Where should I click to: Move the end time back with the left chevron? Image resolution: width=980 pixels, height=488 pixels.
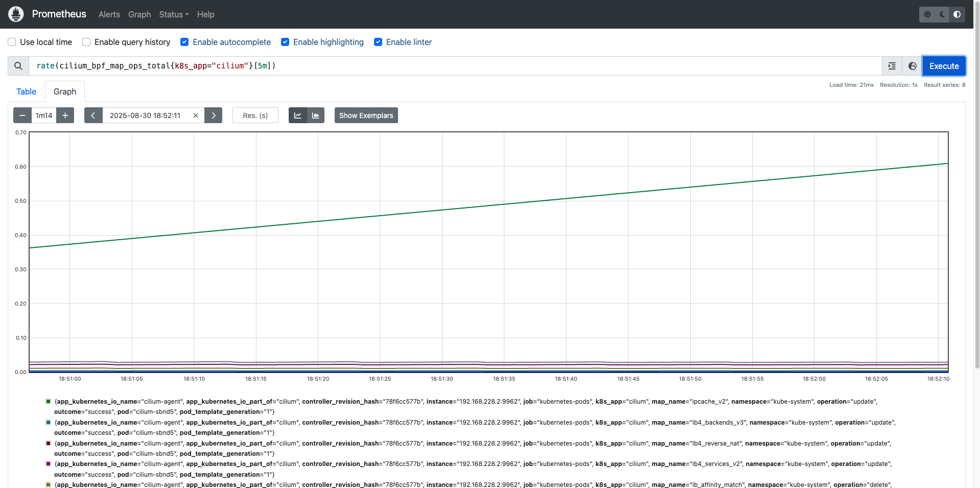coord(93,115)
